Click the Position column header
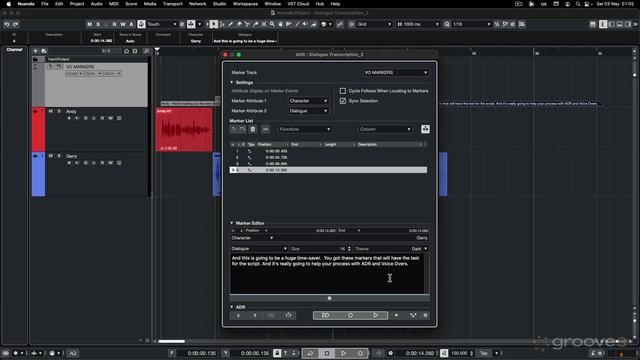 point(273,144)
